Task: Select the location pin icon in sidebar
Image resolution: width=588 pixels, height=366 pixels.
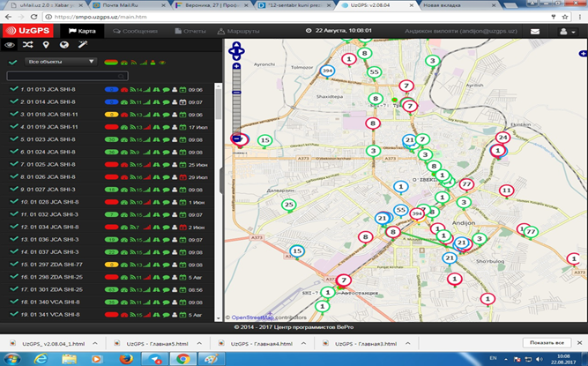Action: 45,44
